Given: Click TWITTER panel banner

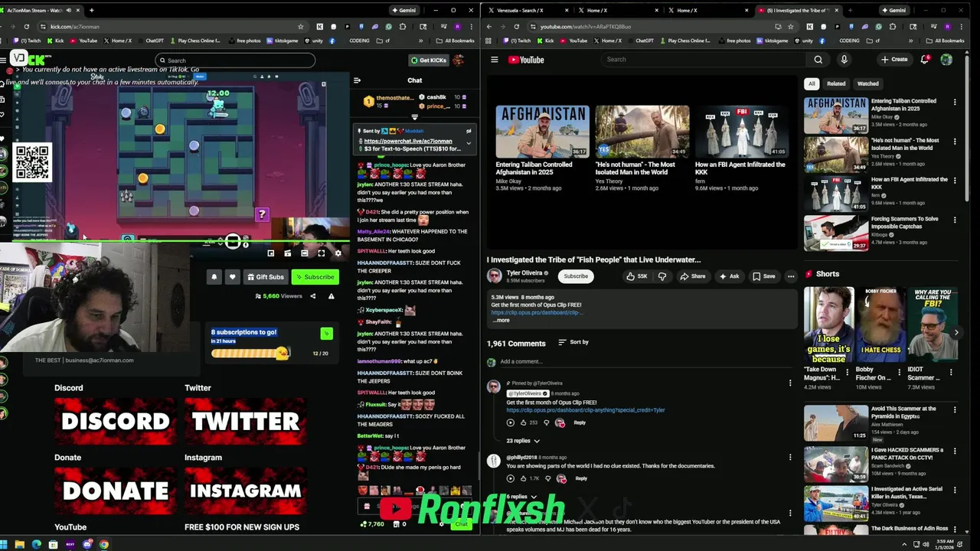Looking at the screenshot, I should 245,421.
